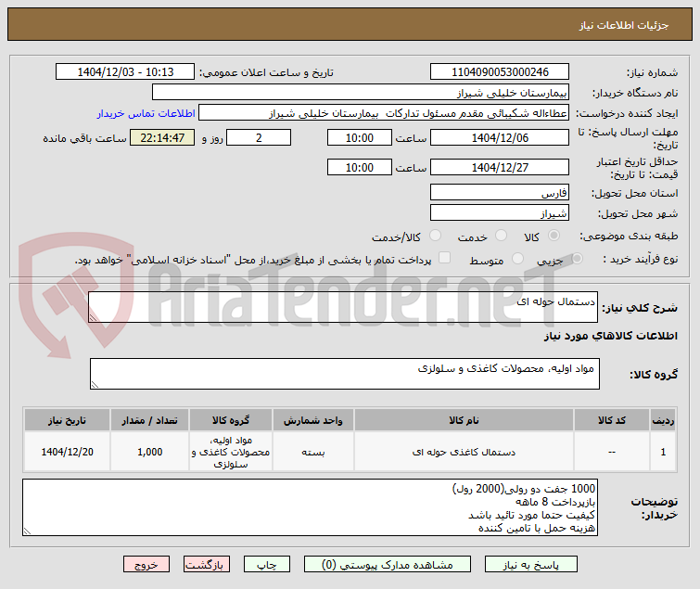Screen dimensions: 700x589
Task: Select the جزیی purchase type radio
Action: pyautogui.click(x=577, y=258)
